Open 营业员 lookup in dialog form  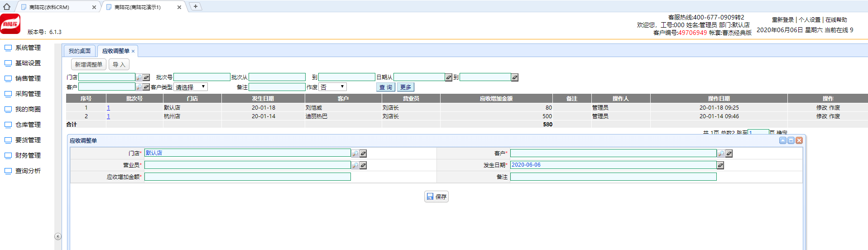pos(355,165)
